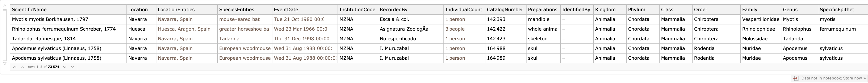Click "Data not in notebook; Store now" link
The height and width of the screenshot is (83, 868).
pyautogui.click(x=833, y=78)
